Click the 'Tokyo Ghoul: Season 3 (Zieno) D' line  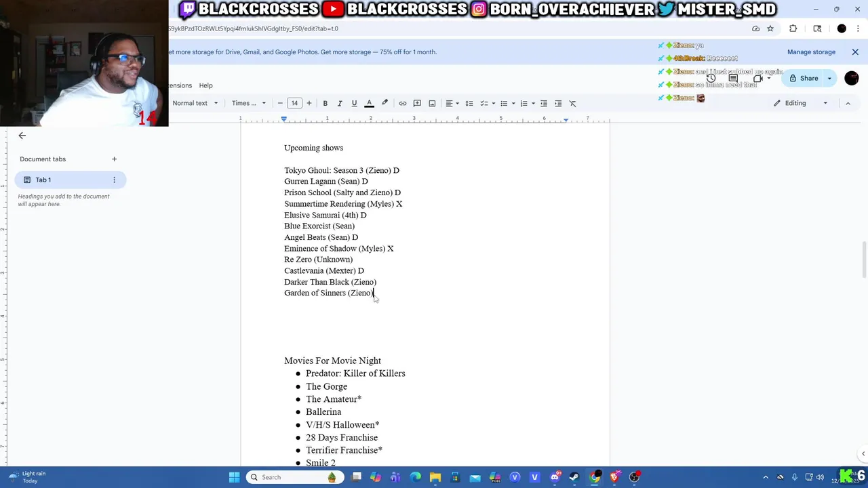tap(342, 170)
